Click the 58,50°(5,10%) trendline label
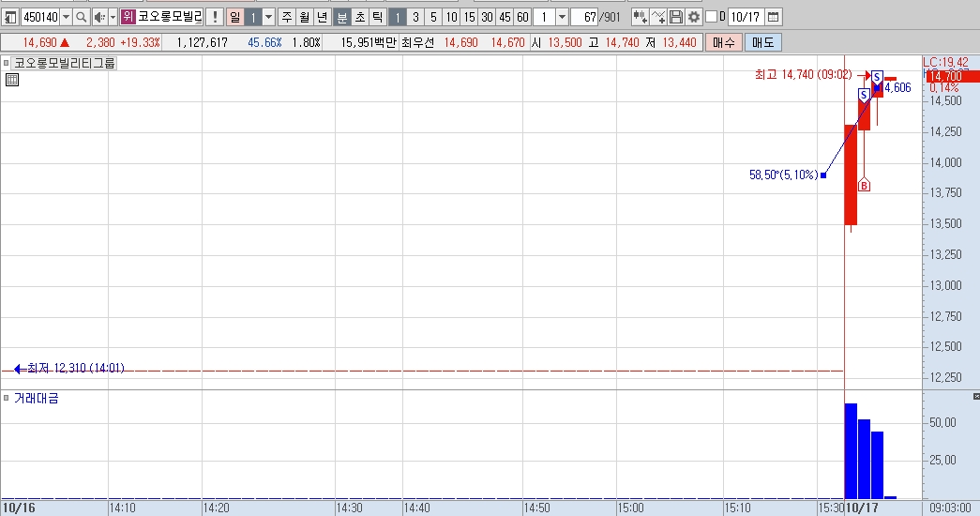 coord(784,175)
